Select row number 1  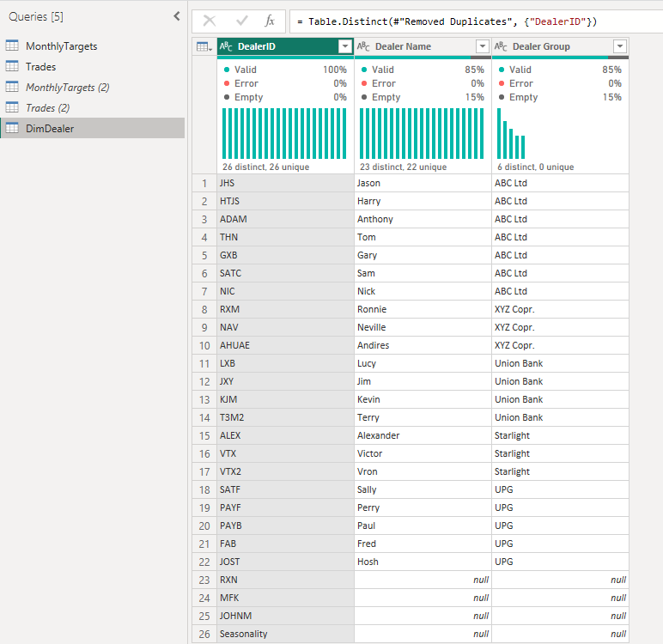coord(204,184)
